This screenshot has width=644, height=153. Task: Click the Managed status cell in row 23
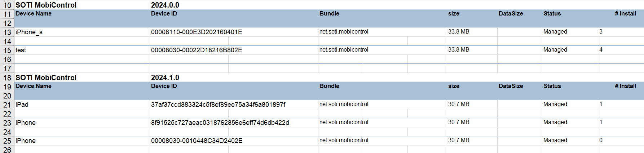570,122
